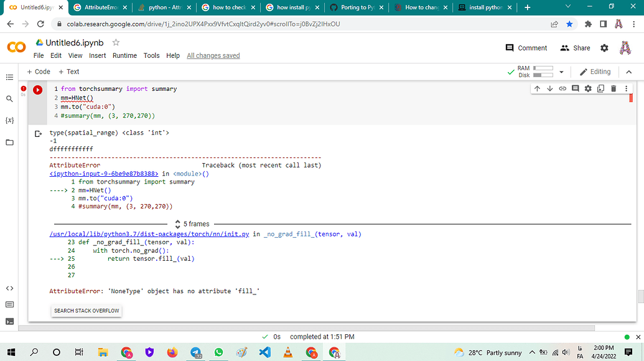
Task: Click the SEARCH STACK OVERFLOW button
Action: pyautogui.click(x=86, y=310)
